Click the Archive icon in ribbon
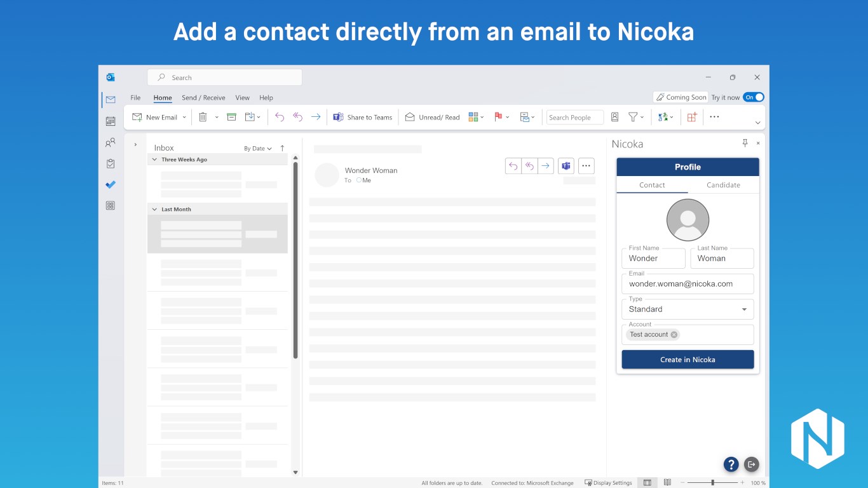Image resolution: width=868 pixels, height=488 pixels. coord(231,117)
